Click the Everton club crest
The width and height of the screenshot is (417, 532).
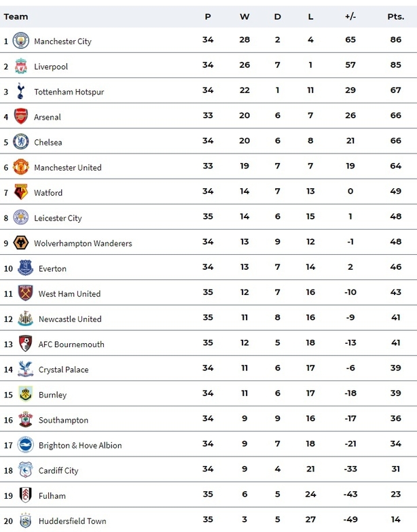[x=25, y=268]
